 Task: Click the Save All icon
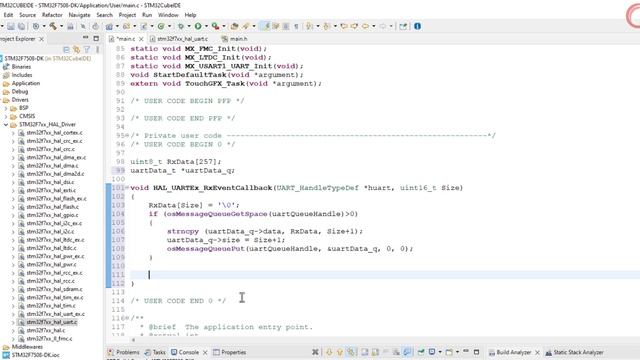click(21, 26)
